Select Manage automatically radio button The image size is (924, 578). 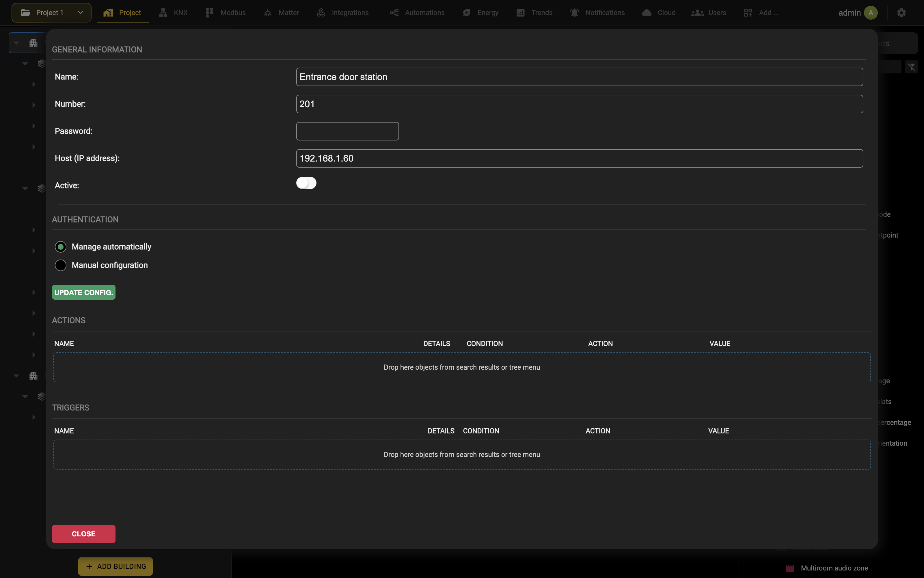click(x=61, y=247)
